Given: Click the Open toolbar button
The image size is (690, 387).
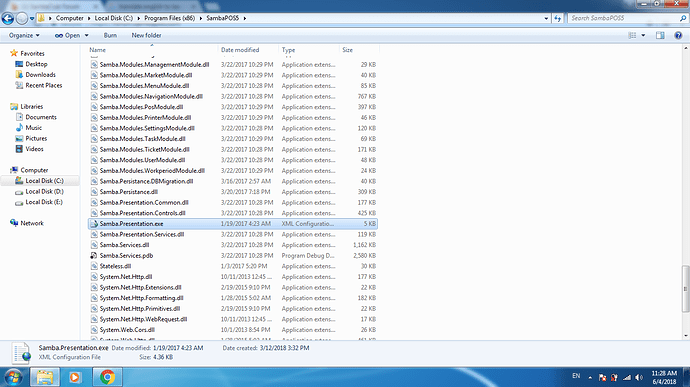Looking at the screenshot, I should (68, 35).
